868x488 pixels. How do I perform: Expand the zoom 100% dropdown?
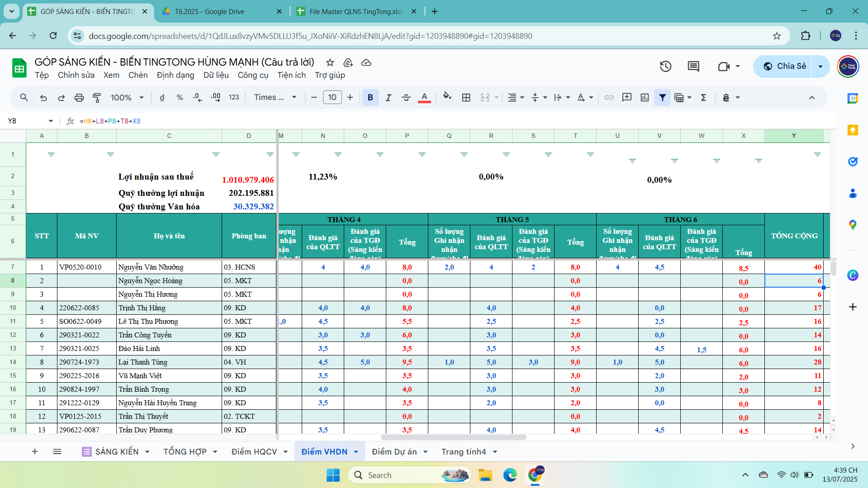click(127, 97)
